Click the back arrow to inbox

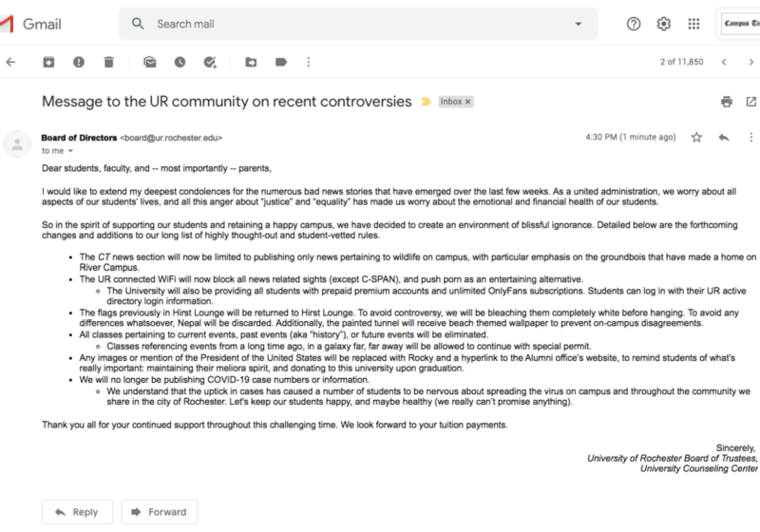(11, 62)
